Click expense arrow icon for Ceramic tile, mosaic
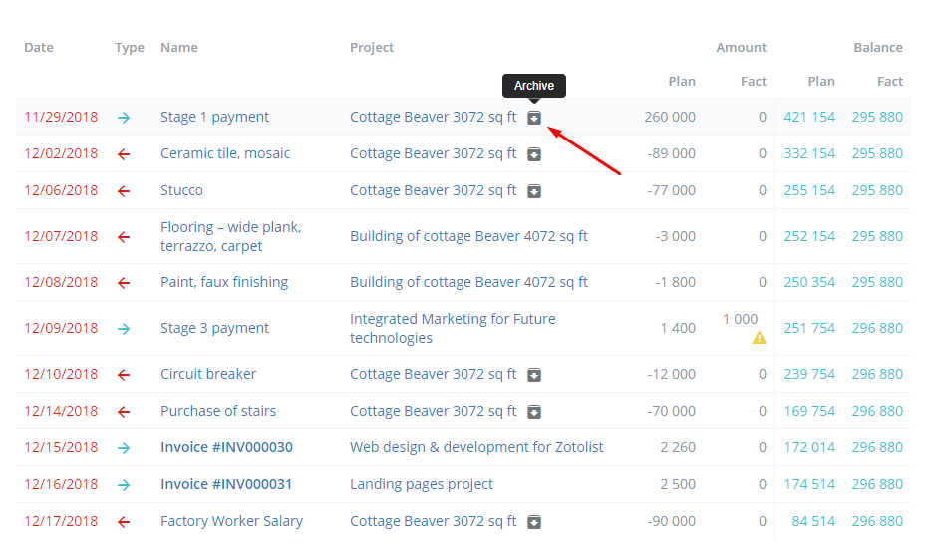Viewport: 926px width, 560px height. tap(124, 154)
